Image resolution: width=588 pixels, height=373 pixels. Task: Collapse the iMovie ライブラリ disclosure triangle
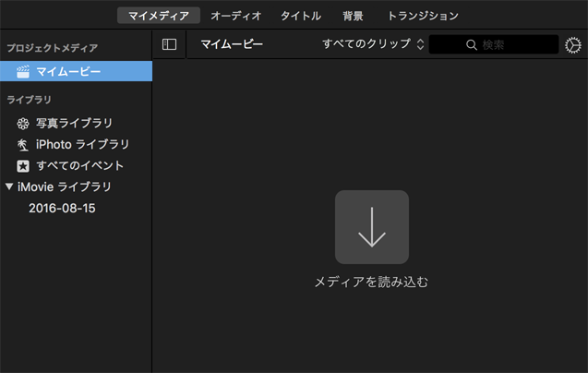pyautogui.click(x=9, y=186)
